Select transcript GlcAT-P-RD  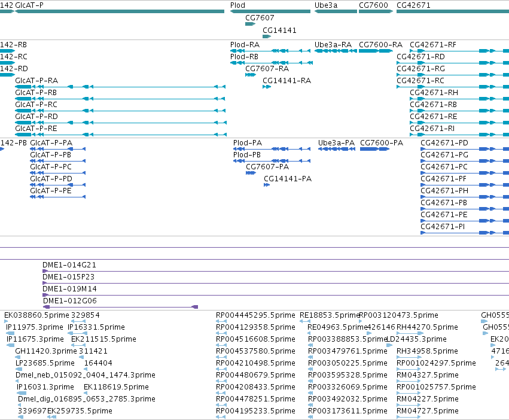(36, 116)
